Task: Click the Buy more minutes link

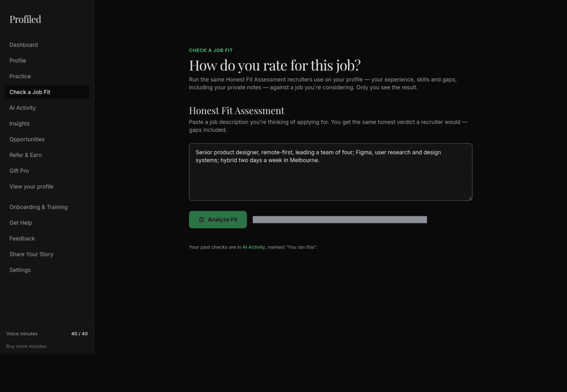Action: (x=26, y=346)
